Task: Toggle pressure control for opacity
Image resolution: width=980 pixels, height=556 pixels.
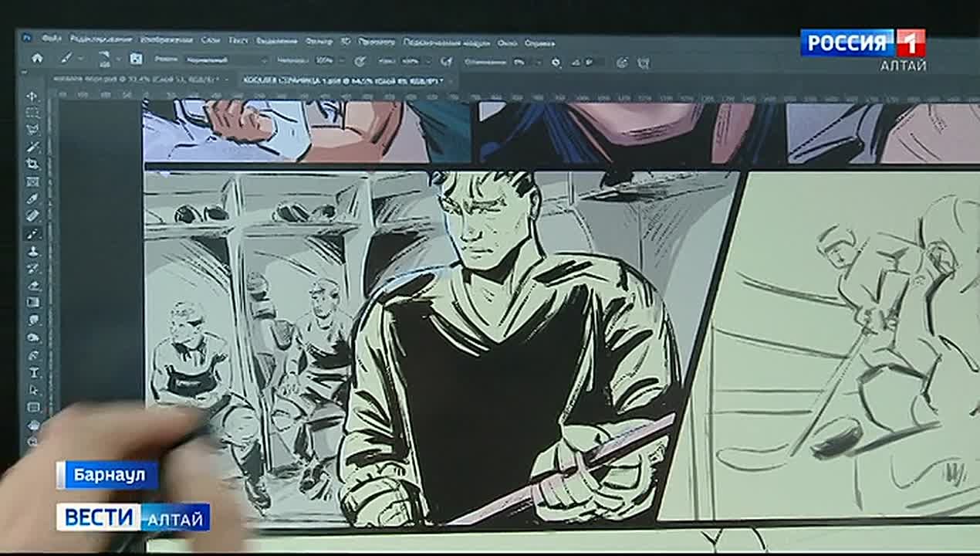Action: 360,60
